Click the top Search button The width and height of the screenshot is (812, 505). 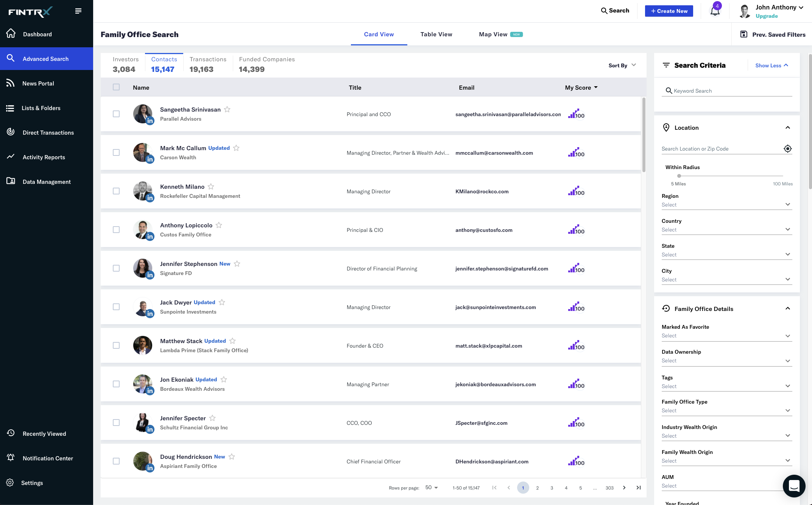[x=615, y=11]
